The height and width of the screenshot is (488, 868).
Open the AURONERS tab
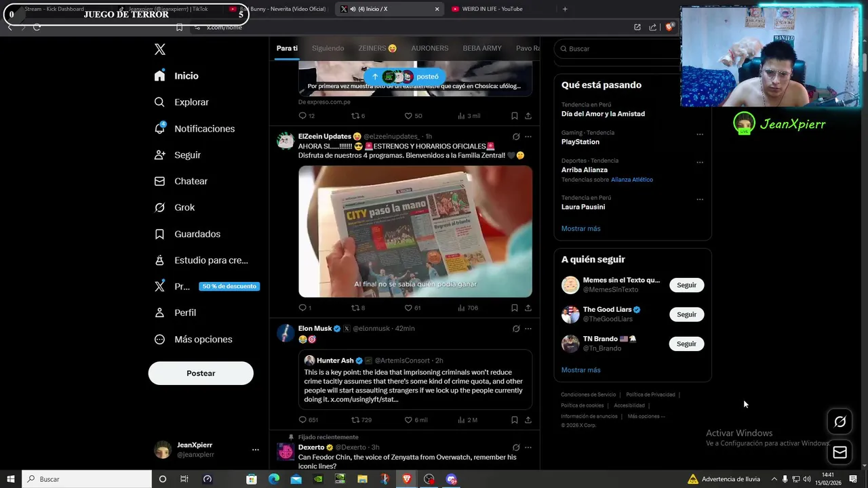(x=429, y=48)
